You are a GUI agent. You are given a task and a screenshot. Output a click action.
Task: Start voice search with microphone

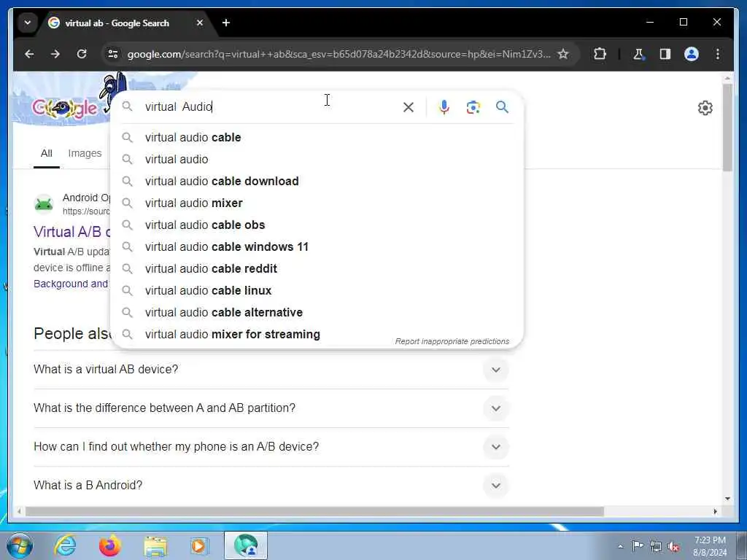tap(444, 107)
